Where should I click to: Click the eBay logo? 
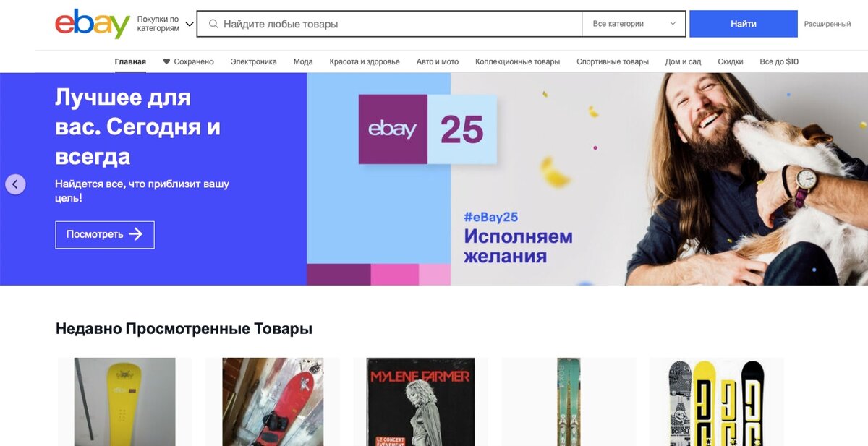tap(93, 24)
